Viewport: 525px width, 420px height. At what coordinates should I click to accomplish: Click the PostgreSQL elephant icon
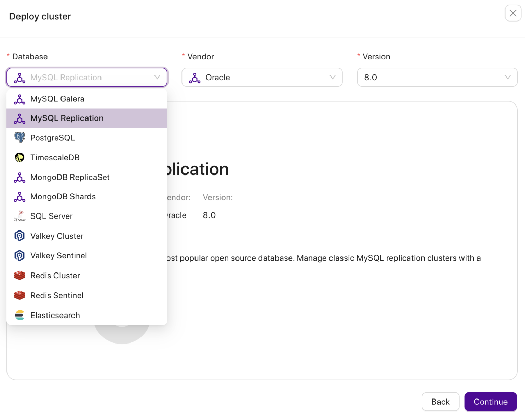coord(19,138)
